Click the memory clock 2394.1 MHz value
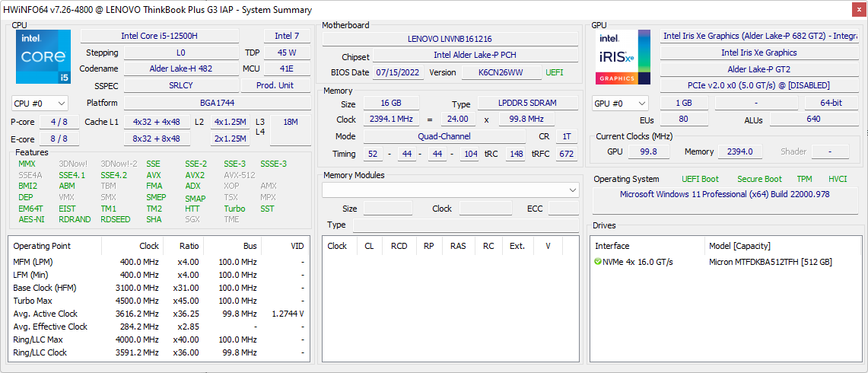This screenshot has width=868, height=373. click(391, 120)
